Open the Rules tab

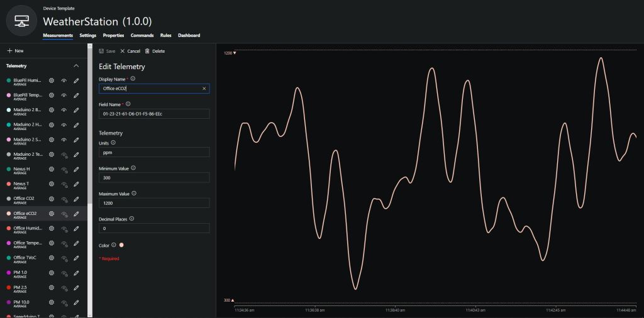165,35
